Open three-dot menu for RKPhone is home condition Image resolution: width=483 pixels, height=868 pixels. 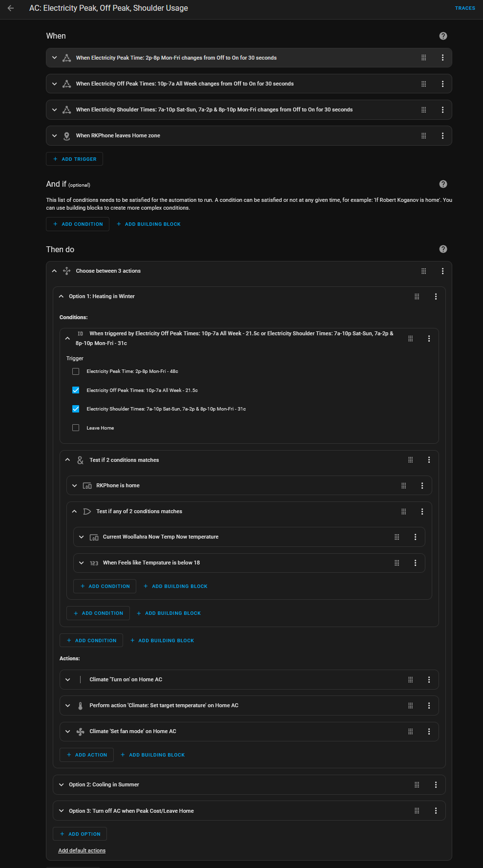coord(422,486)
